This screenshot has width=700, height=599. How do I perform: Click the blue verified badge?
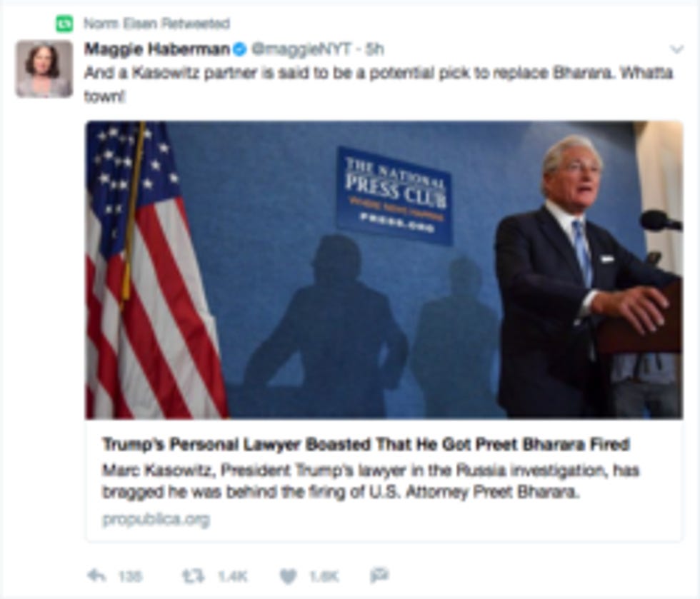point(240,49)
